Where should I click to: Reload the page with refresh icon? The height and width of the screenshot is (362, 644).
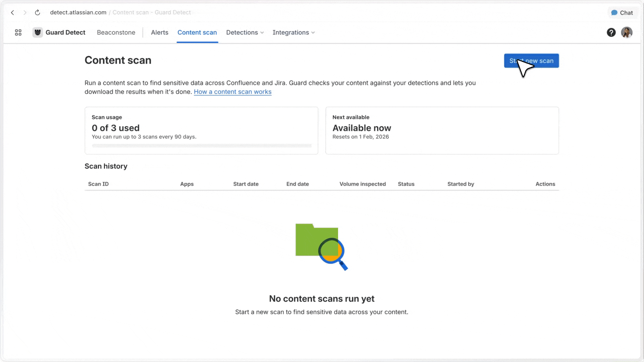pyautogui.click(x=38, y=13)
